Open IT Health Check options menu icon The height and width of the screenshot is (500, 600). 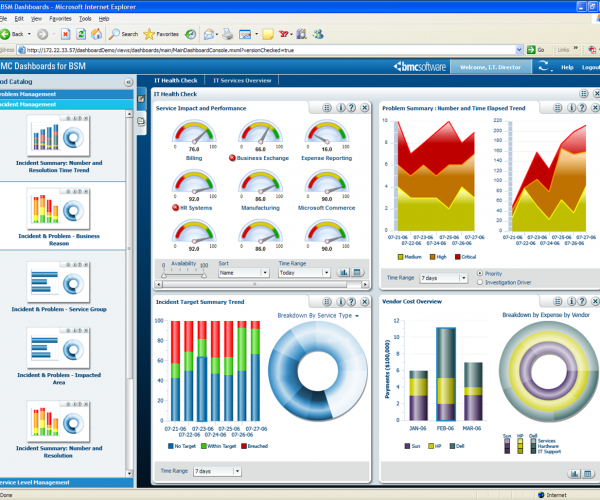point(584,93)
